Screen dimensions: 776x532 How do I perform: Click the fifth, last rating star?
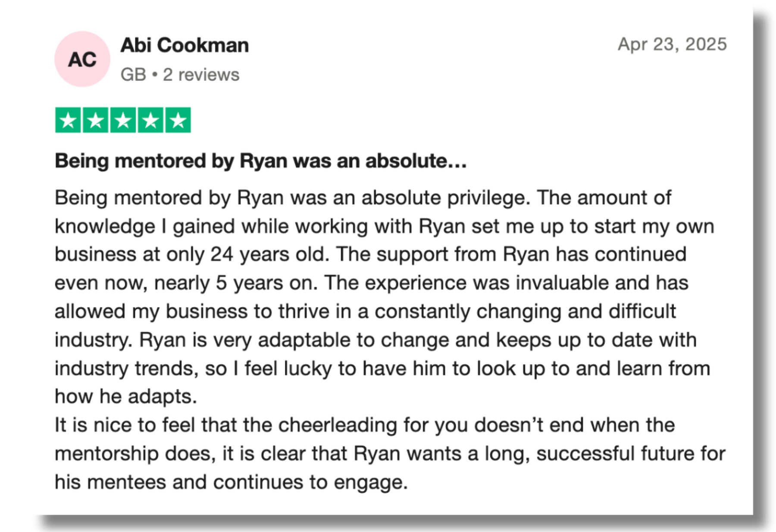178,120
